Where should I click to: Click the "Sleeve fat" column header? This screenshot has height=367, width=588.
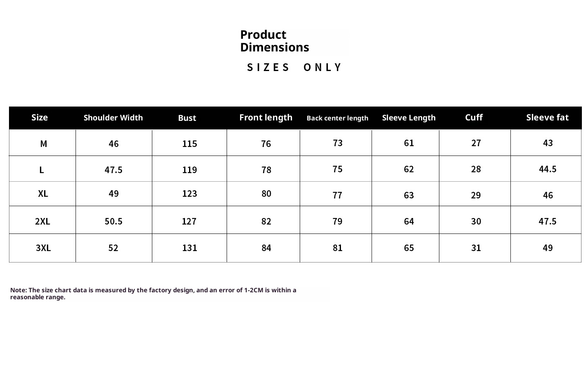(x=547, y=118)
